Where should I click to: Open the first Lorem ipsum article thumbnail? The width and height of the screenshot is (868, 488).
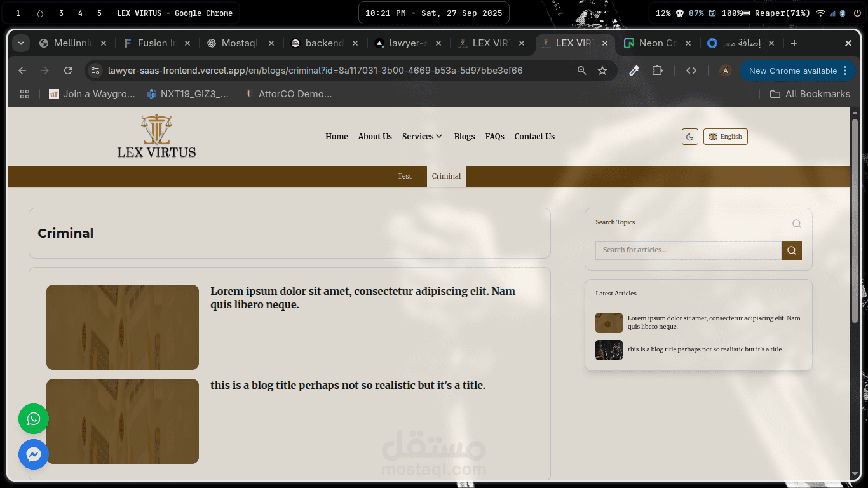tap(123, 327)
